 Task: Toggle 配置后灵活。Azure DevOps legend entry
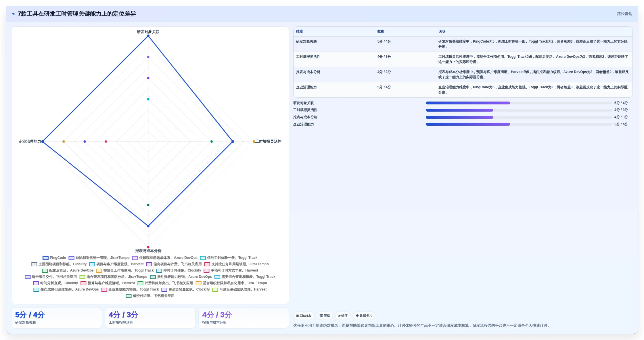pos(68,270)
